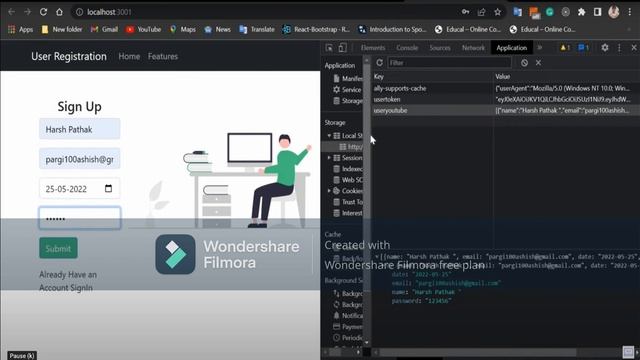Sort the table by the Key column header
The height and width of the screenshot is (360, 640).
pyautogui.click(x=432, y=76)
